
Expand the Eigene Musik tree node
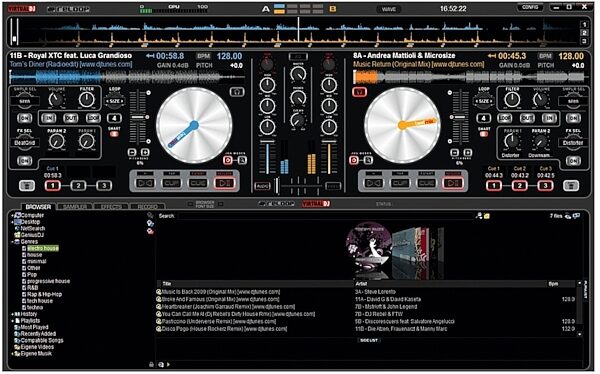(12, 354)
